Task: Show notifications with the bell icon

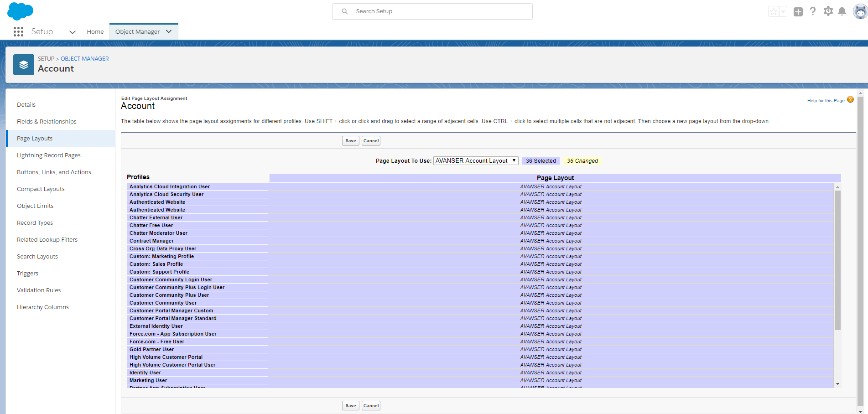Action: coord(842,11)
